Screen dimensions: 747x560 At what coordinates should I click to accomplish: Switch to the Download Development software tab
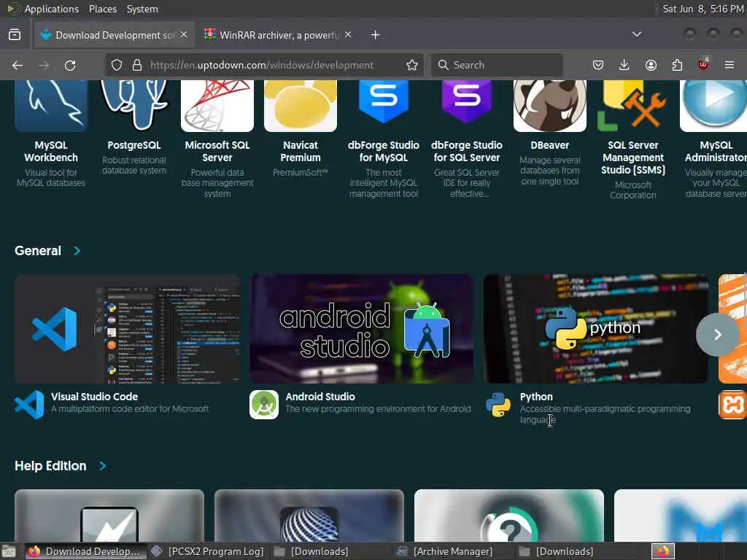[115, 35]
